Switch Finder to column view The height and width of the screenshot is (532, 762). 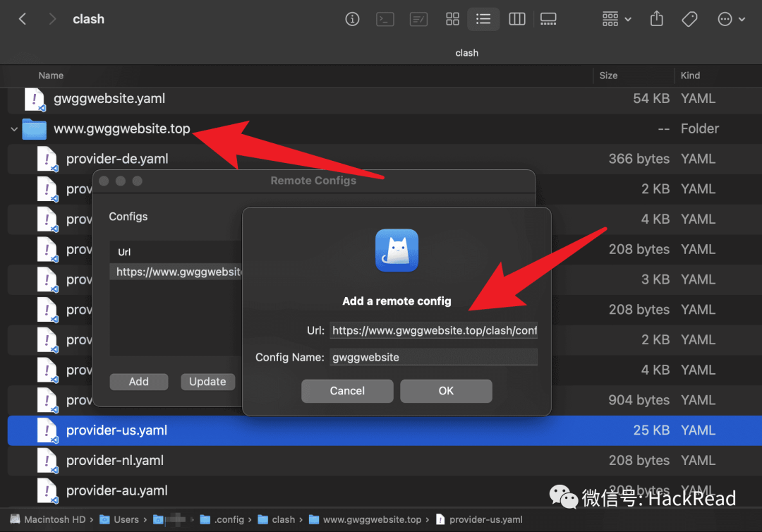516,19
